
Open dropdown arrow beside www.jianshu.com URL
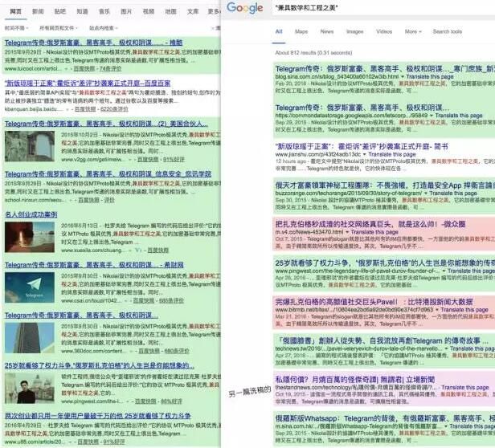[x=365, y=154]
